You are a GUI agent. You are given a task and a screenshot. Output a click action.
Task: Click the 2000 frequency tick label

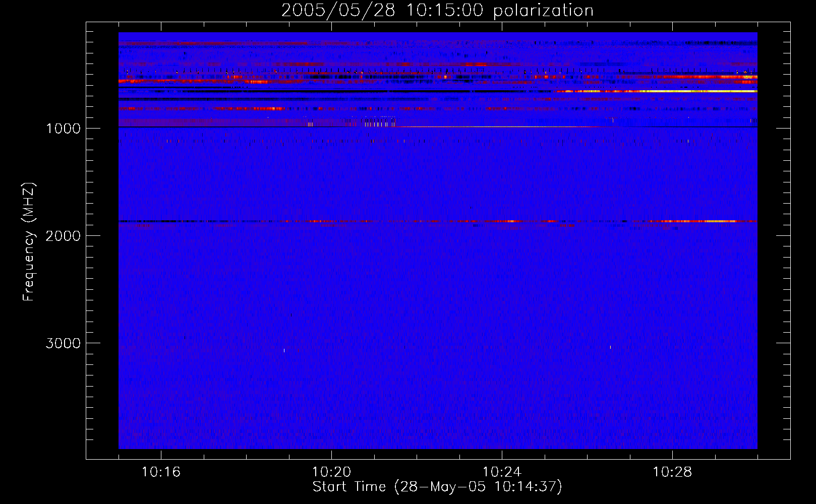63,236
